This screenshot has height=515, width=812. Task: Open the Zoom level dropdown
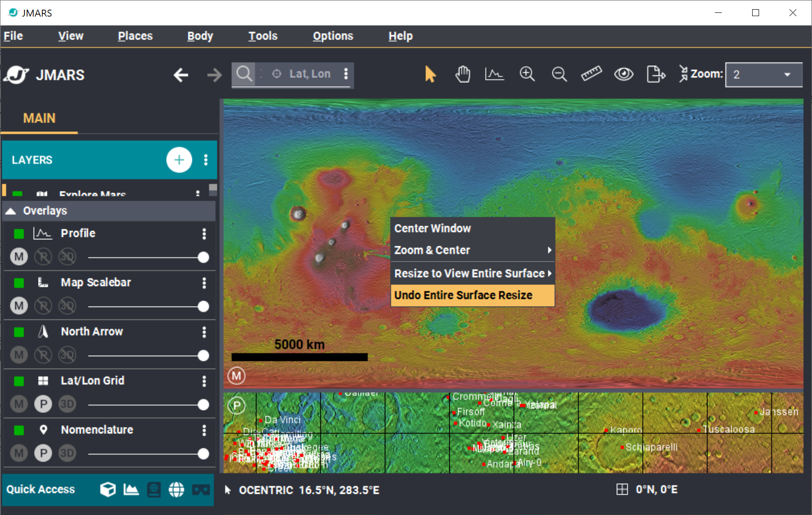point(764,75)
